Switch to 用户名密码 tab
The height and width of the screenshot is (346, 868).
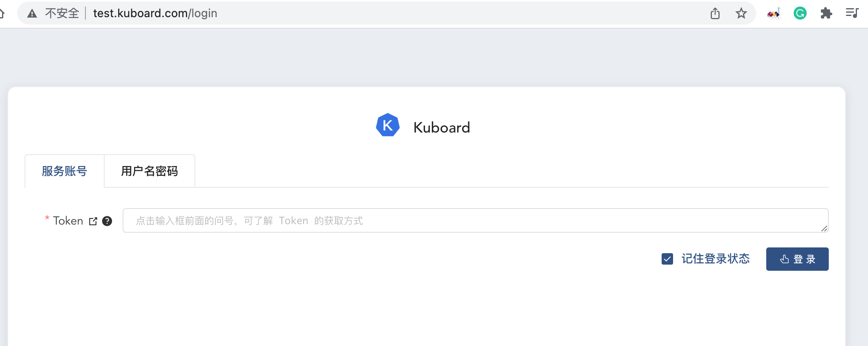[149, 171]
